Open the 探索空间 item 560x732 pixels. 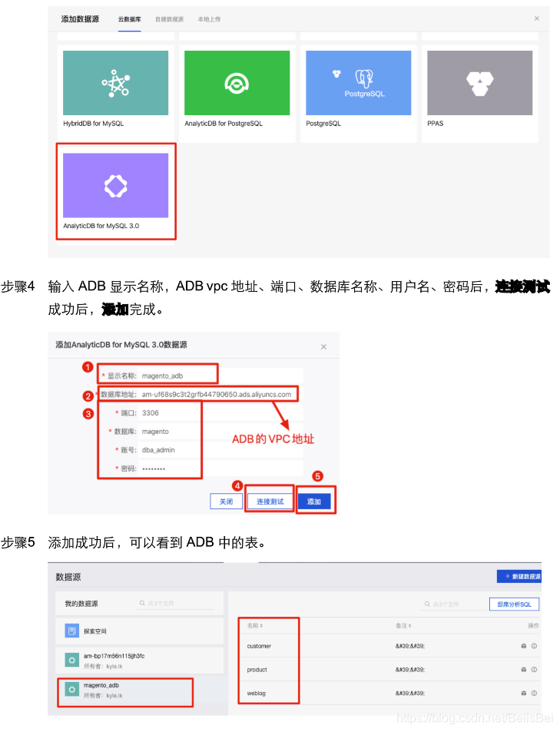pos(139,631)
